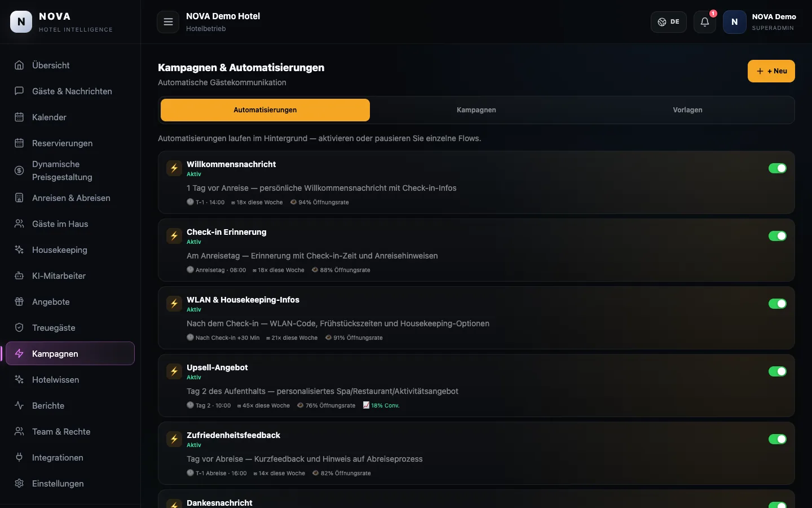Open the Einstellungen gear icon
This screenshot has height=508, width=812.
tap(19, 483)
